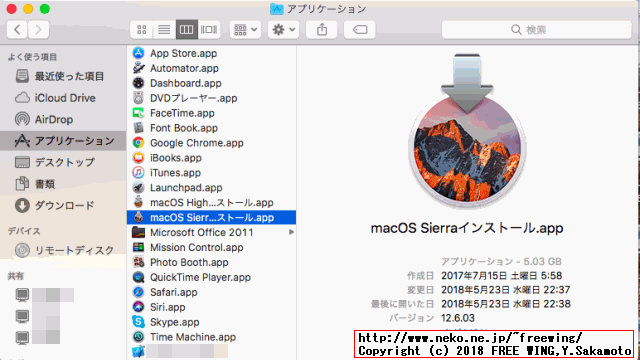Viewport: 640px width, 360px height.
Task: Click the preview title macOS Sierraインストール.app
Action: pos(467,228)
